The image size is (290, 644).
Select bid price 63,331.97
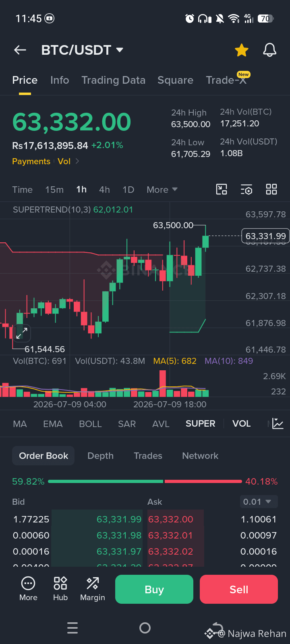tap(119, 551)
